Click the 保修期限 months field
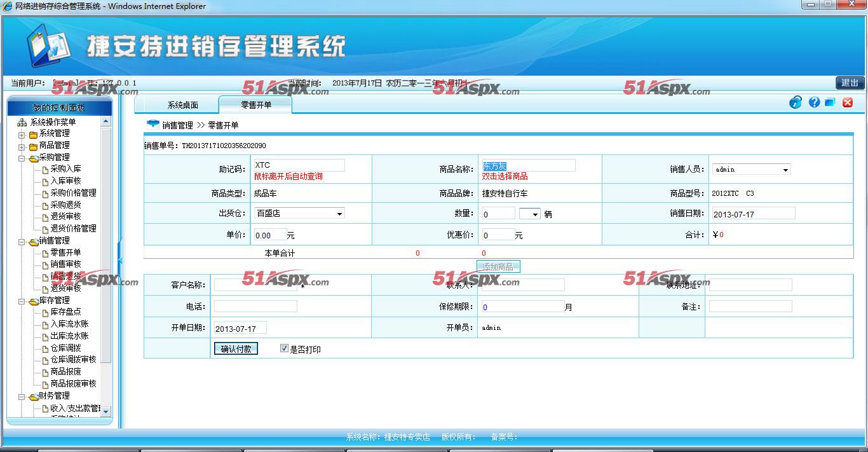Screen dimensions: 868x452 [523, 306]
